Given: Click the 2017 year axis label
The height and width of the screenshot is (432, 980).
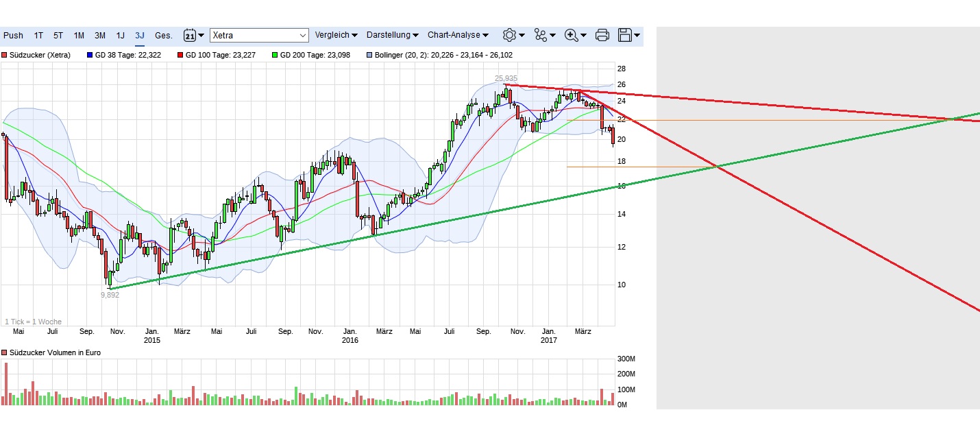Looking at the screenshot, I should (549, 340).
